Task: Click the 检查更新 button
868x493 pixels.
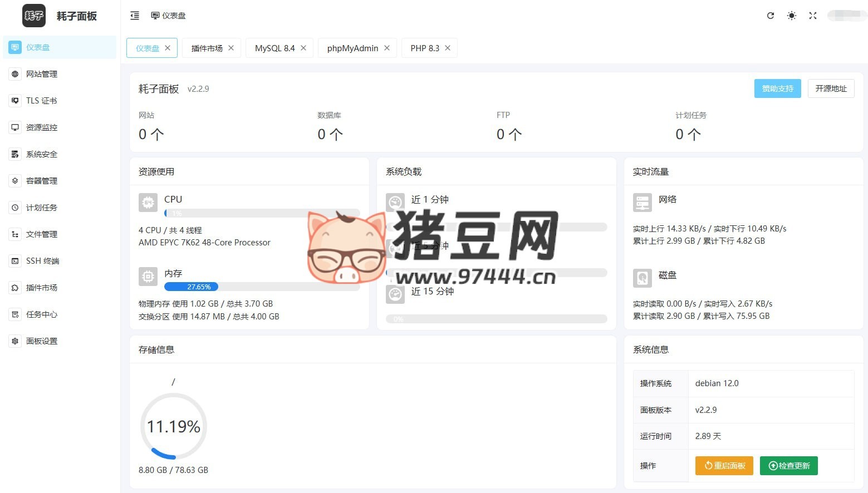Action: 789,466
